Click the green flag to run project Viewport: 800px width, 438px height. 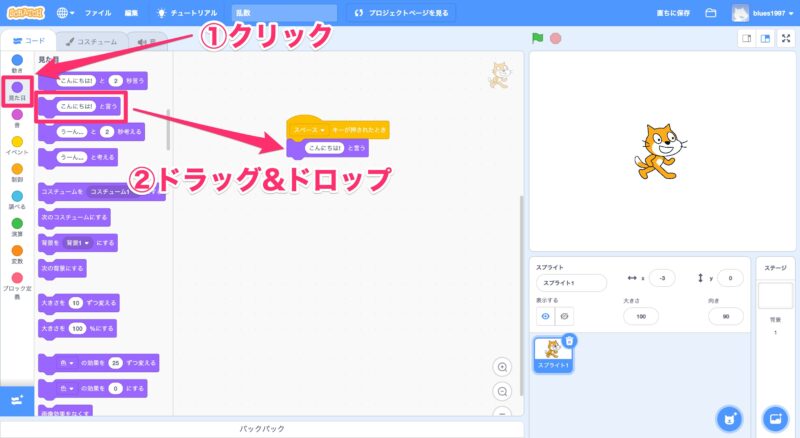[x=537, y=39]
